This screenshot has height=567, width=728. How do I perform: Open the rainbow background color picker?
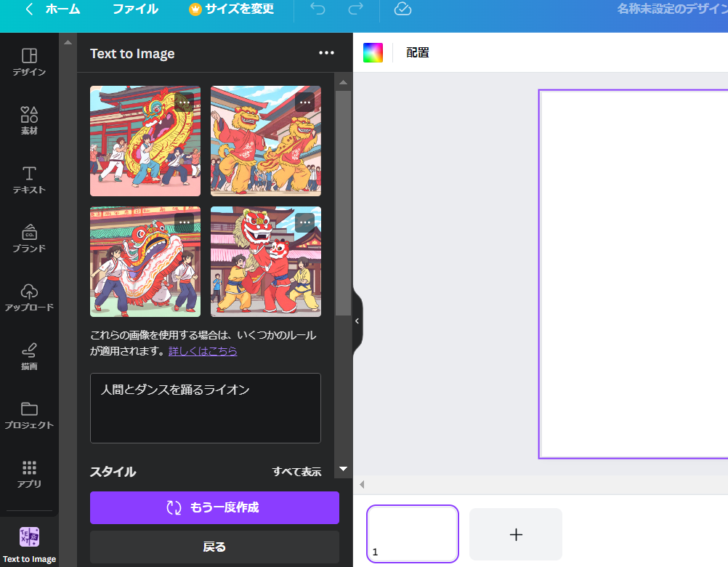(x=373, y=53)
